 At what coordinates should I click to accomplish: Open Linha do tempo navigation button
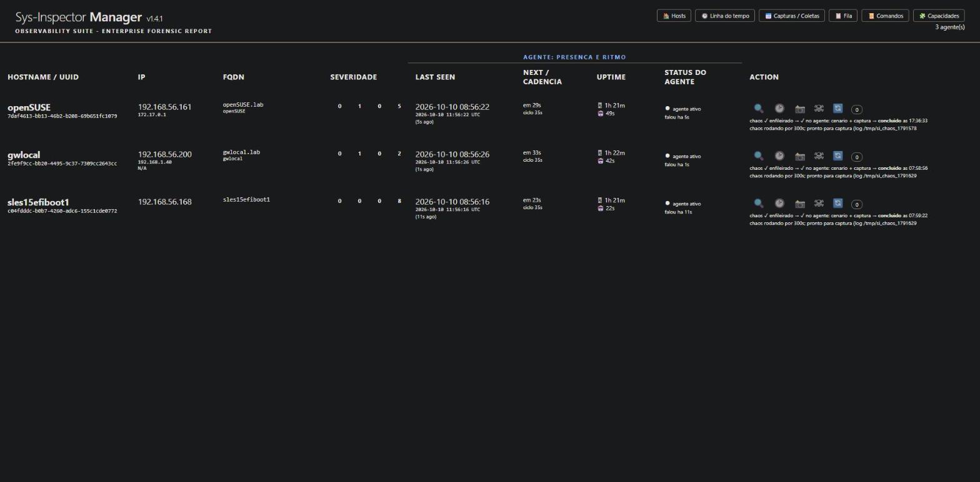(725, 16)
